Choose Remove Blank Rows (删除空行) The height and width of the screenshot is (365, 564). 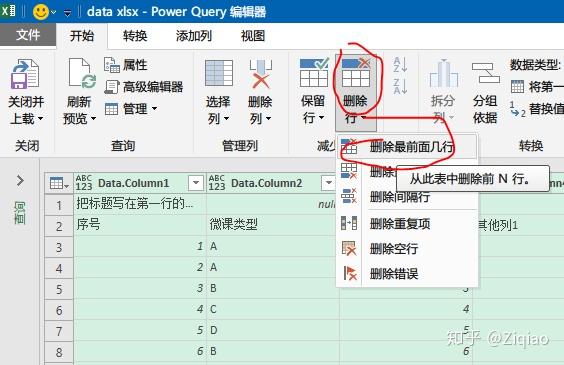407,248
